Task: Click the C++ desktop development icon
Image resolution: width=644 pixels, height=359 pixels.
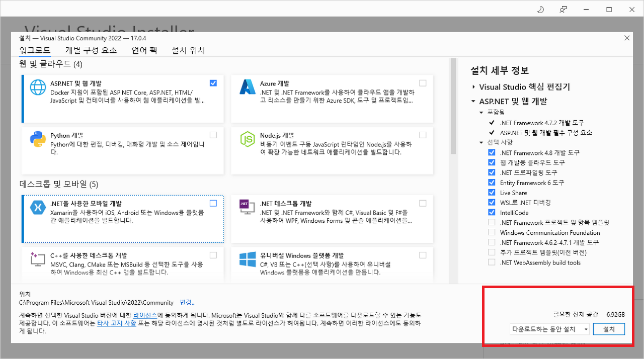Action: tap(38, 259)
